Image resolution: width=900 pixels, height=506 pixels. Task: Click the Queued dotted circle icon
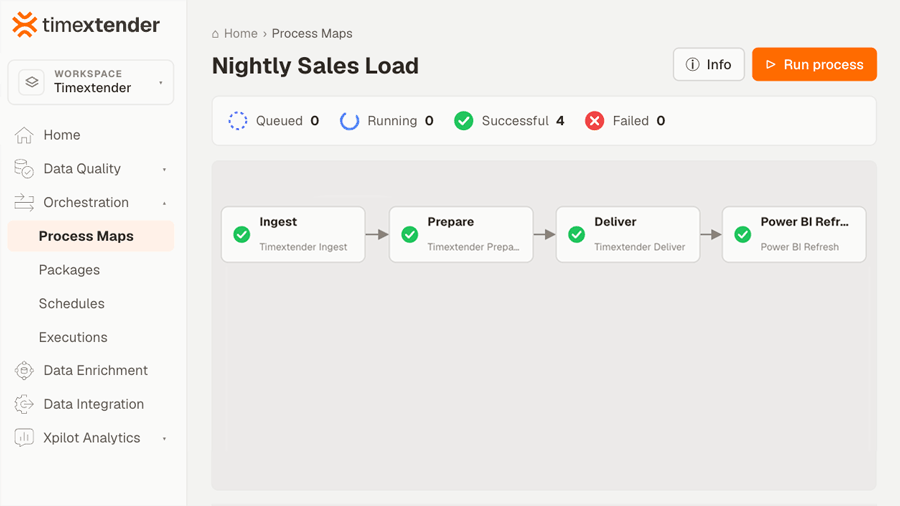click(x=238, y=120)
